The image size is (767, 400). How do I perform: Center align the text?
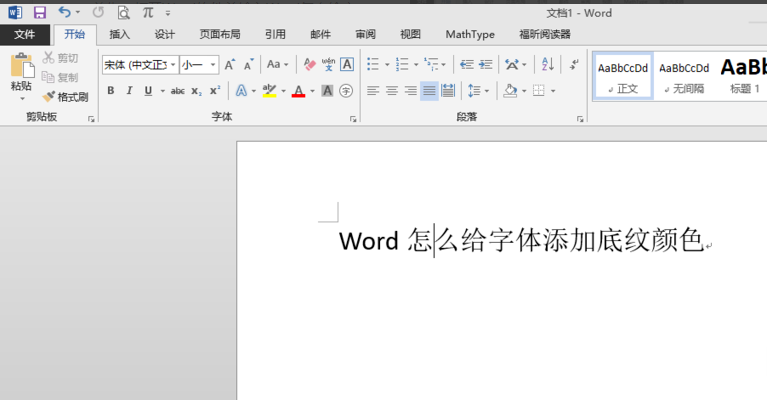(x=392, y=90)
